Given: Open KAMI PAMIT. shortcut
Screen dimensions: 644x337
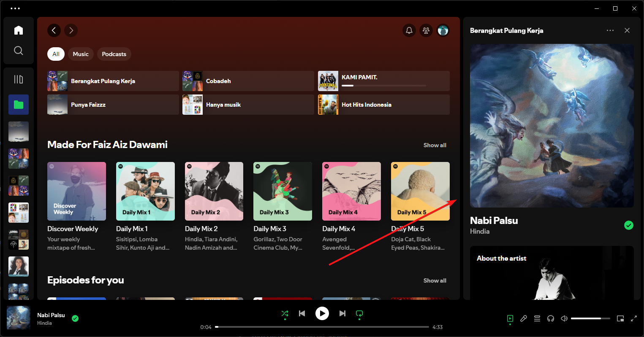Looking at the screenshot, I should 384,81.
